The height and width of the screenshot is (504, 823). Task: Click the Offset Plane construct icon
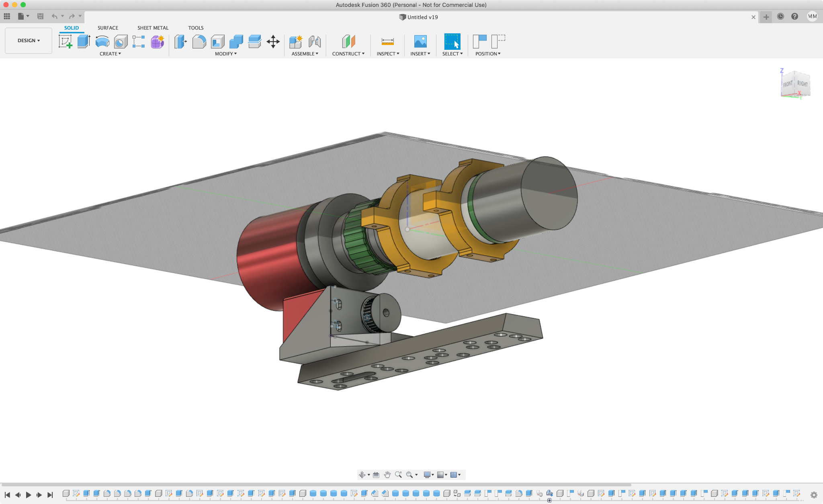[x=348, y=41]
